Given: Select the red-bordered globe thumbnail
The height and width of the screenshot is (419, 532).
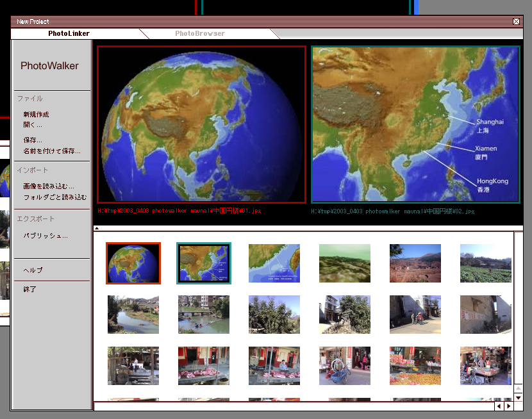Looking at the screenshot, I should 133,263.
